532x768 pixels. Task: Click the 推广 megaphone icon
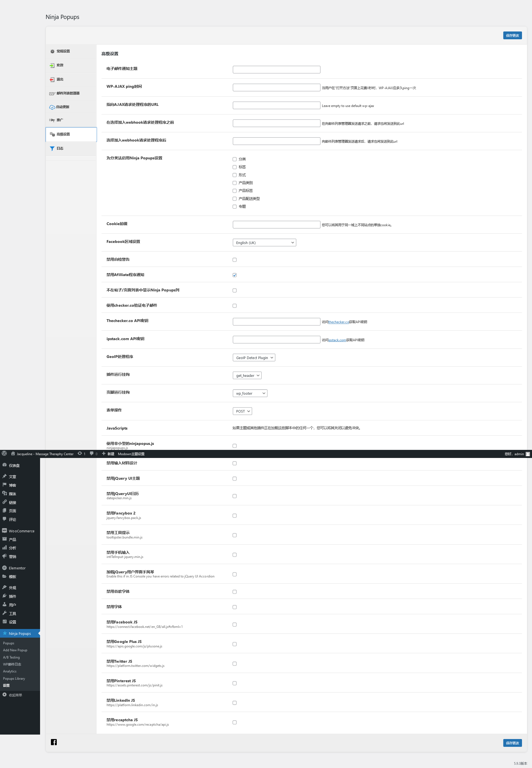[x=52, y=120]
